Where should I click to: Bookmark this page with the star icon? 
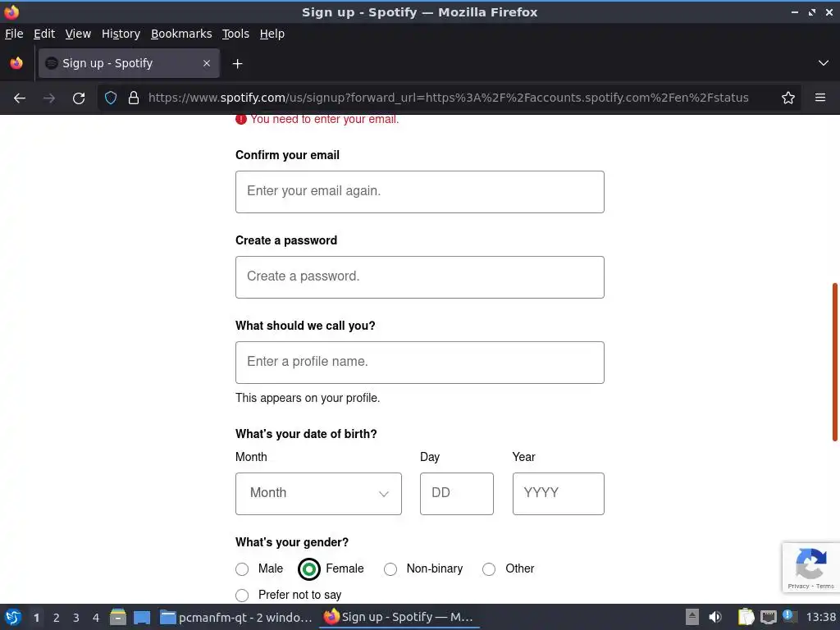pyautogui.click(x=787, y=98)
